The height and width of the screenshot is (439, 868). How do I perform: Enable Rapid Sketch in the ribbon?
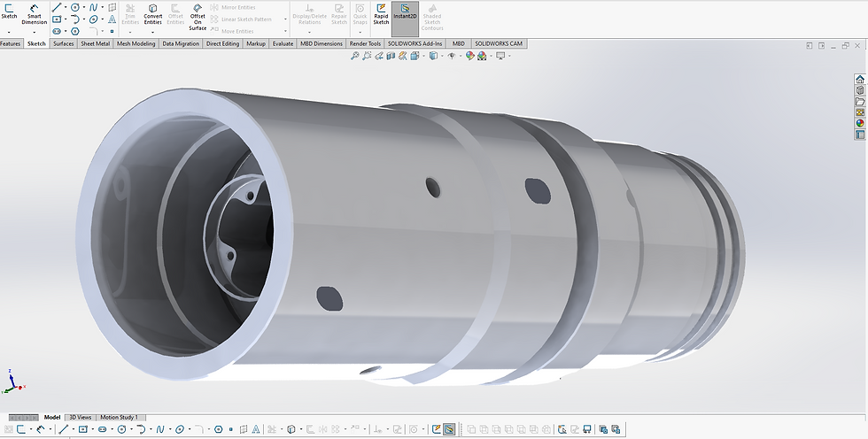click(381, 14)
